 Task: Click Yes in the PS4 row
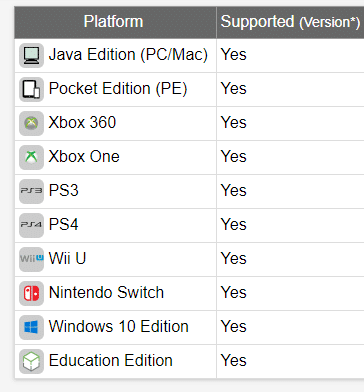[234, 224]
